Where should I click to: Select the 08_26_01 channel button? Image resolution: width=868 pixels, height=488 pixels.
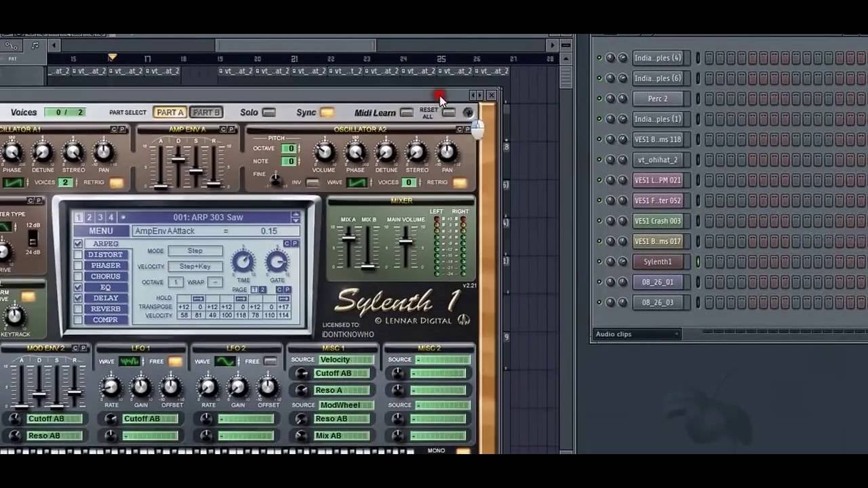tap(657, 282)
